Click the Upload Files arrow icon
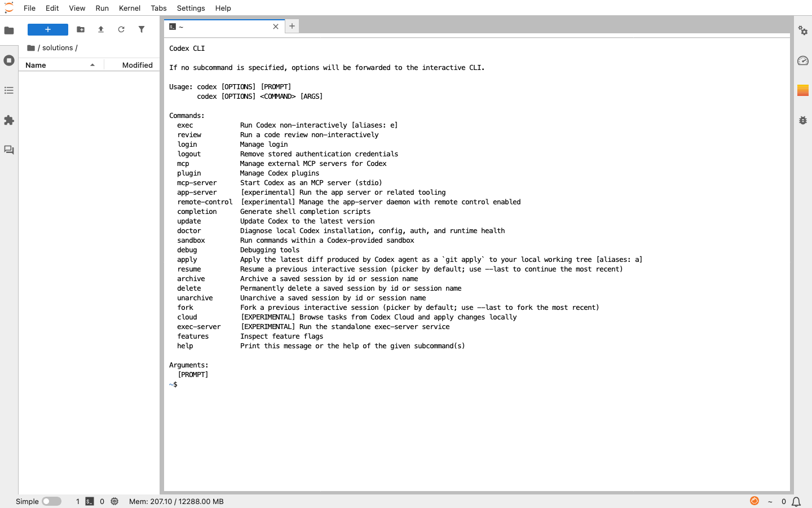Screen dimensions: 812x508 (101, 29)
